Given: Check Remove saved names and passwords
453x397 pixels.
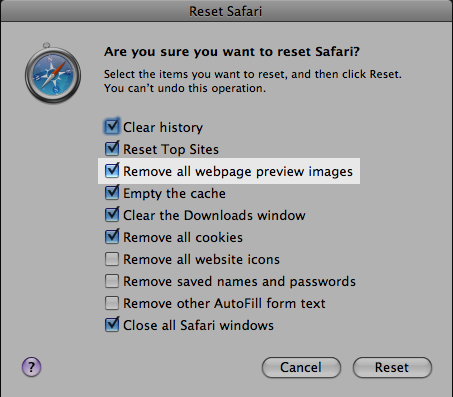Looking at the screenshot, I should 112,281.
